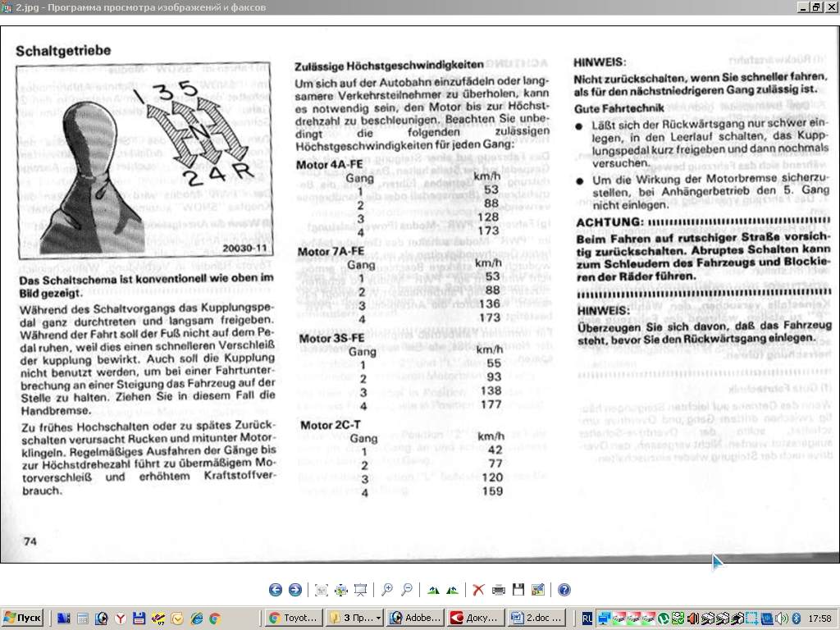Start the slide show
The height and width of the screenshot is (630, 840).
[360, 590]
